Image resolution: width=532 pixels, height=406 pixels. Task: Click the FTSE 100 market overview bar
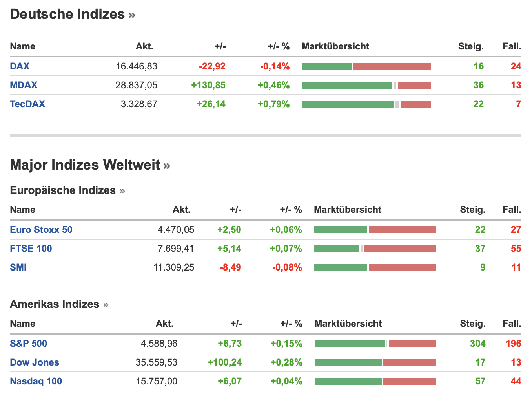point(375,249)
